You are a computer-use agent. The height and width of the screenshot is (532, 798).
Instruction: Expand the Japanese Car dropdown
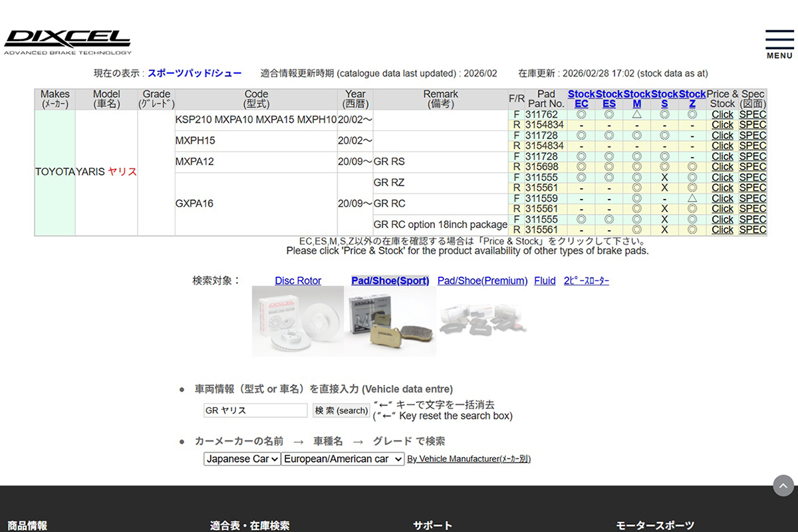[x=242, y=459]
